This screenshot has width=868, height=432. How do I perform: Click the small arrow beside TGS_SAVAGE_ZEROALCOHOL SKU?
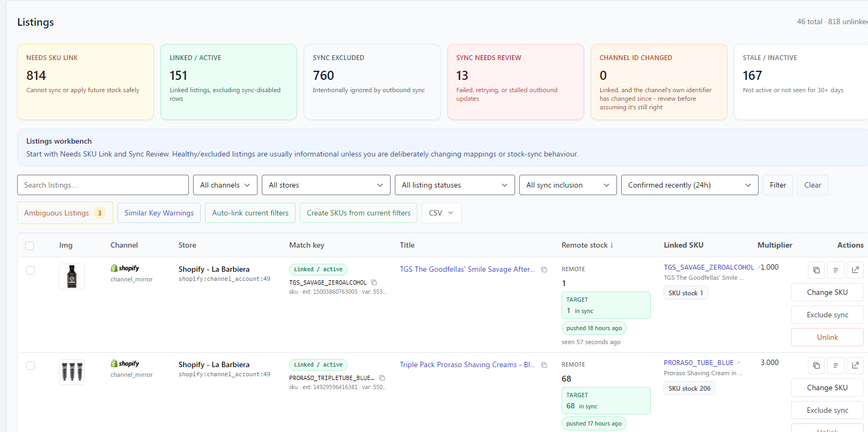[759, 267]
